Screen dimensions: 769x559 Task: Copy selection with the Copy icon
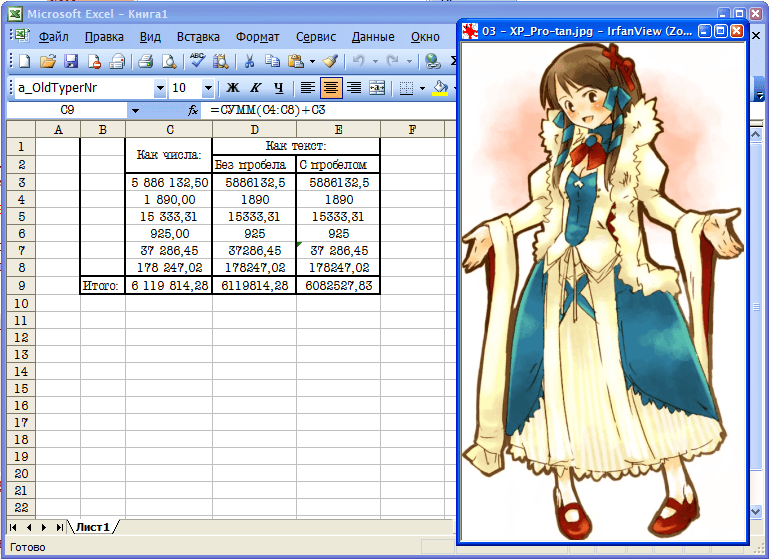(272, 61)
